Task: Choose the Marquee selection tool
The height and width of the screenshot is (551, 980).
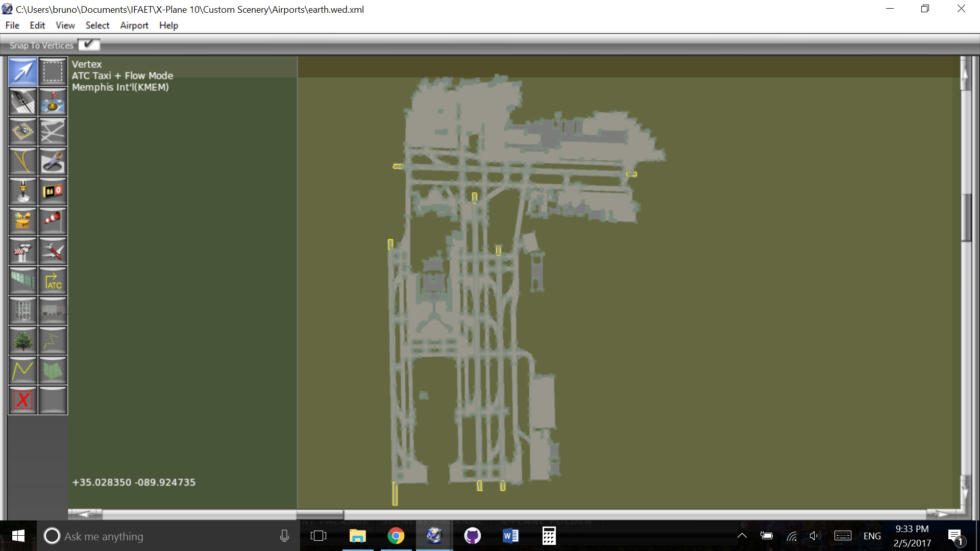Action: [53, 71]
